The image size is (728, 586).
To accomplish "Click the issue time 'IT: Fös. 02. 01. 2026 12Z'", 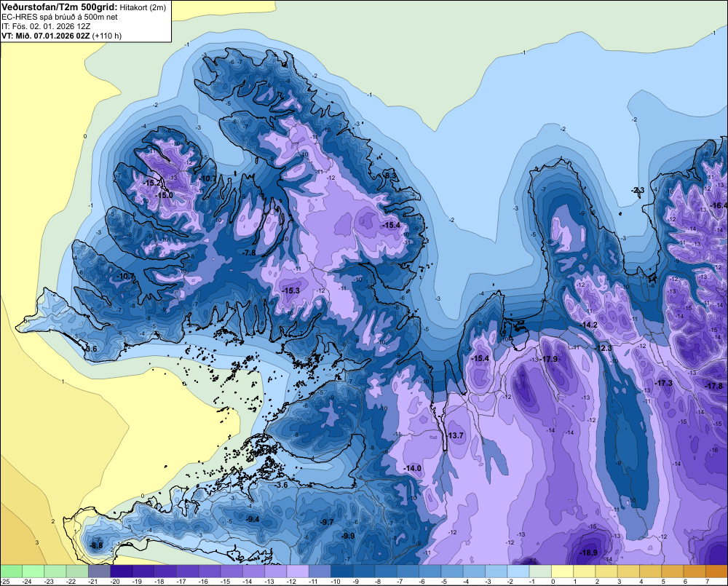I will [46, 26].
